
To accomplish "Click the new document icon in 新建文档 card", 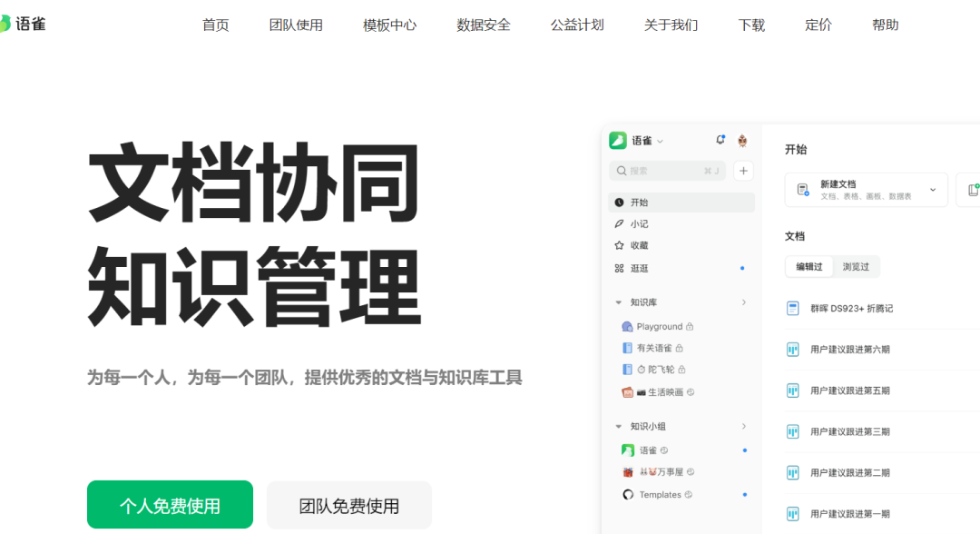I will coord(802,190).
